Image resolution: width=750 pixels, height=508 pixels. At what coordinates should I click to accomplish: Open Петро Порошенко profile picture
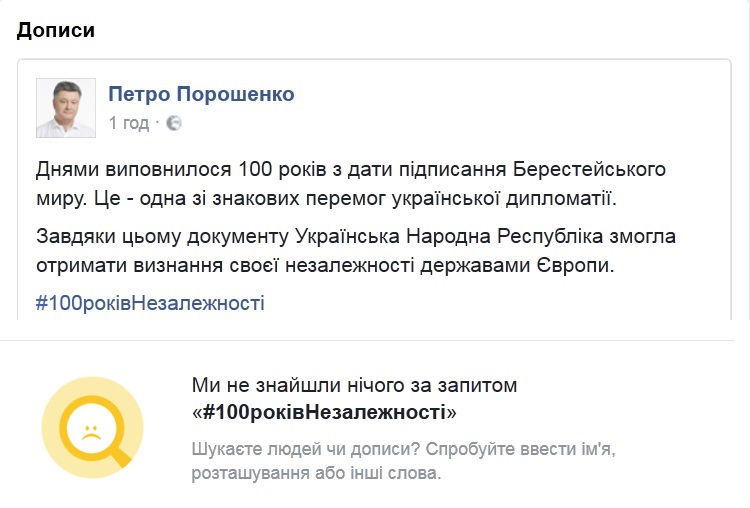click(66, 108)
